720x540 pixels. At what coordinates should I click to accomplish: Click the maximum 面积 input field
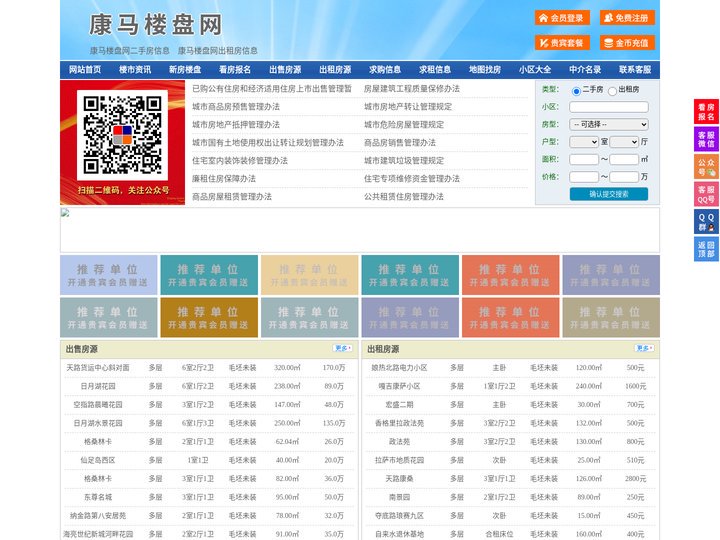624,159
